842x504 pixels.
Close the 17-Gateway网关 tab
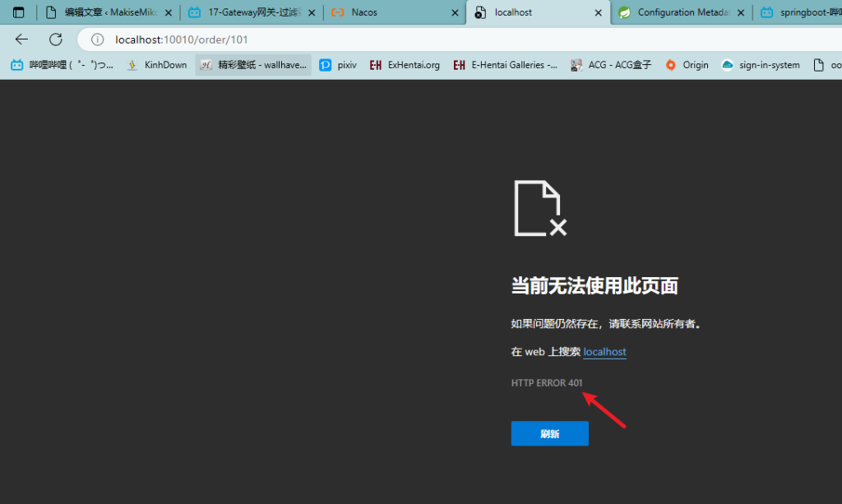pyautogui.click(x=312, y=12)
